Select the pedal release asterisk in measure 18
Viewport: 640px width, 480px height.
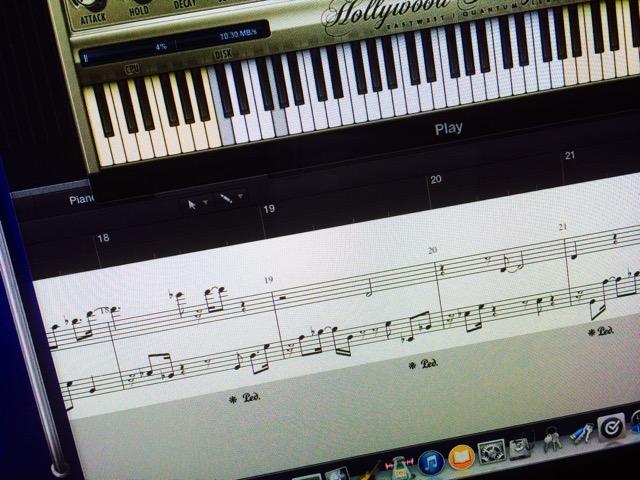click(x=233, y=400)
